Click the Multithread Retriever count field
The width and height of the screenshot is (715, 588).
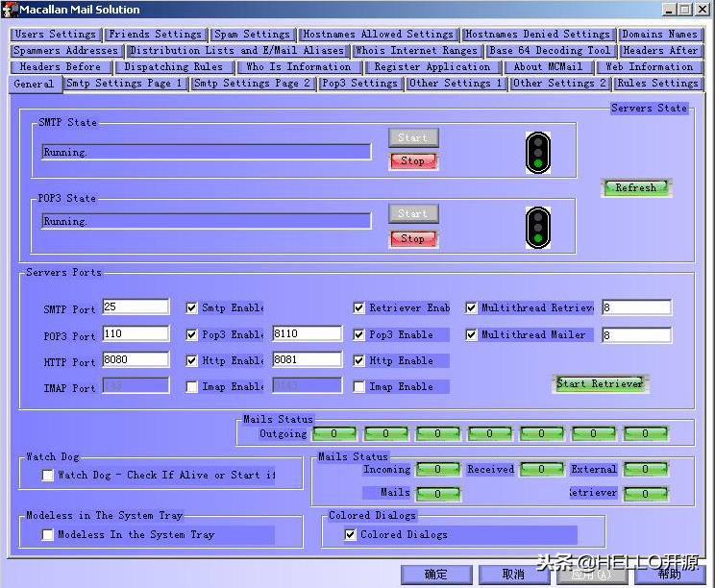(636, 307)
